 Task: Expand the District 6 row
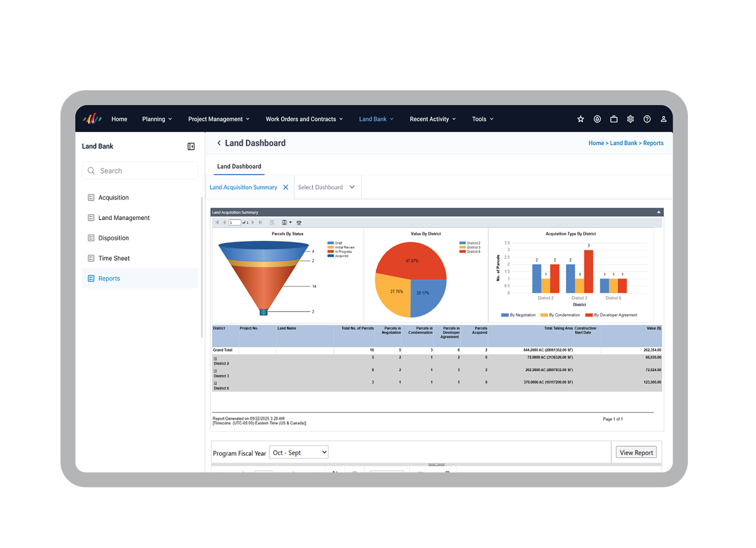215,383
